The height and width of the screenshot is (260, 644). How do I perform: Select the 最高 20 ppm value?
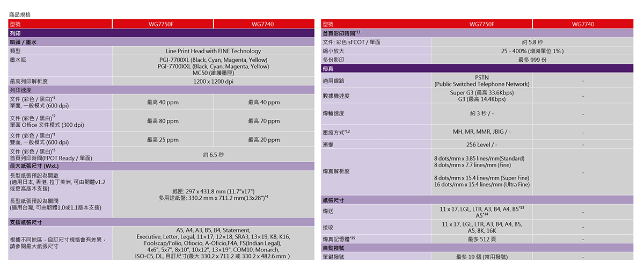264,140
